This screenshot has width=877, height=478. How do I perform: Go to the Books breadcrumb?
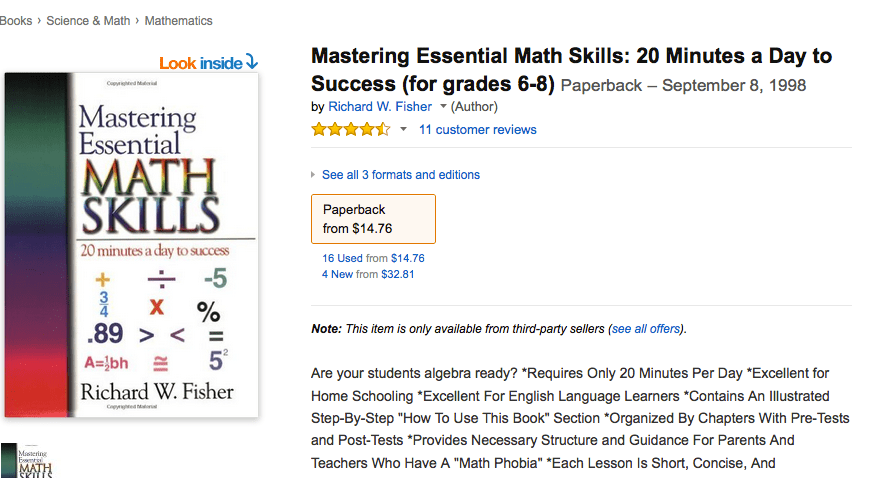(x=16, y=20)
